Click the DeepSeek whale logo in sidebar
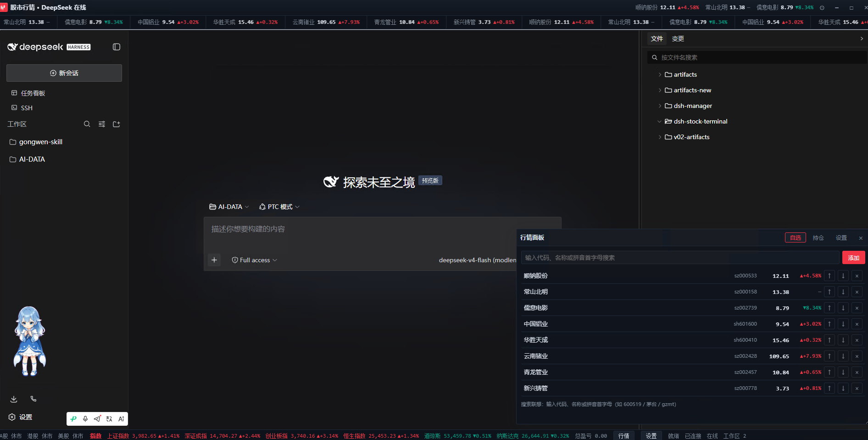 (12, 47)
